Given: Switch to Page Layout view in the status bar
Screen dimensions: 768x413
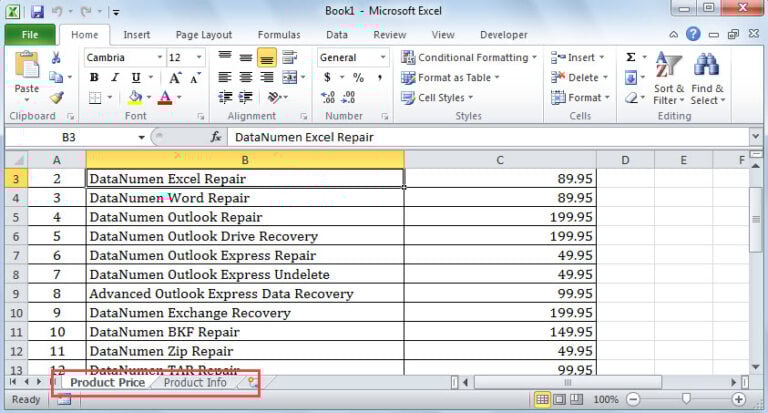Looking at the screenshot, I should click(x=559, y=400).
